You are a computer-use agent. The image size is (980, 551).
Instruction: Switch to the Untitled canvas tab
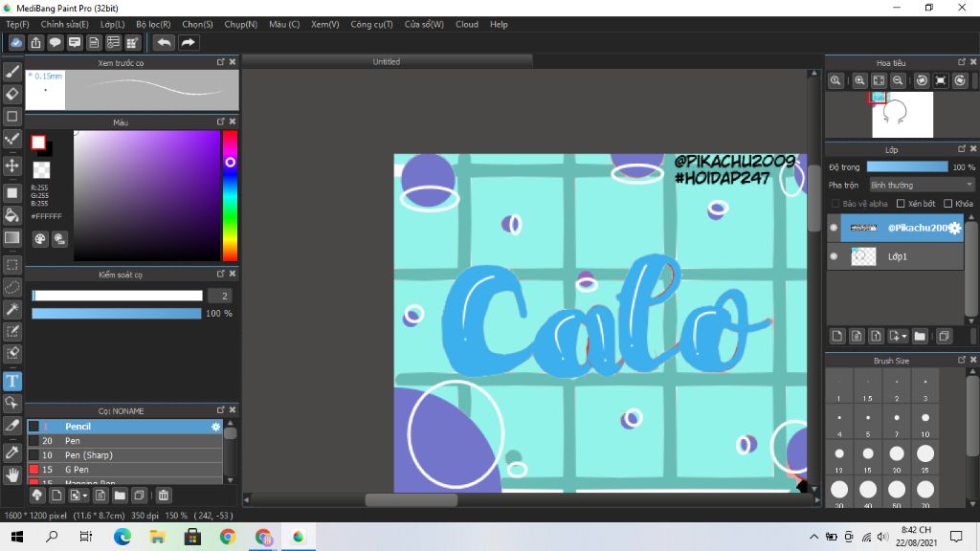[387, 61]
